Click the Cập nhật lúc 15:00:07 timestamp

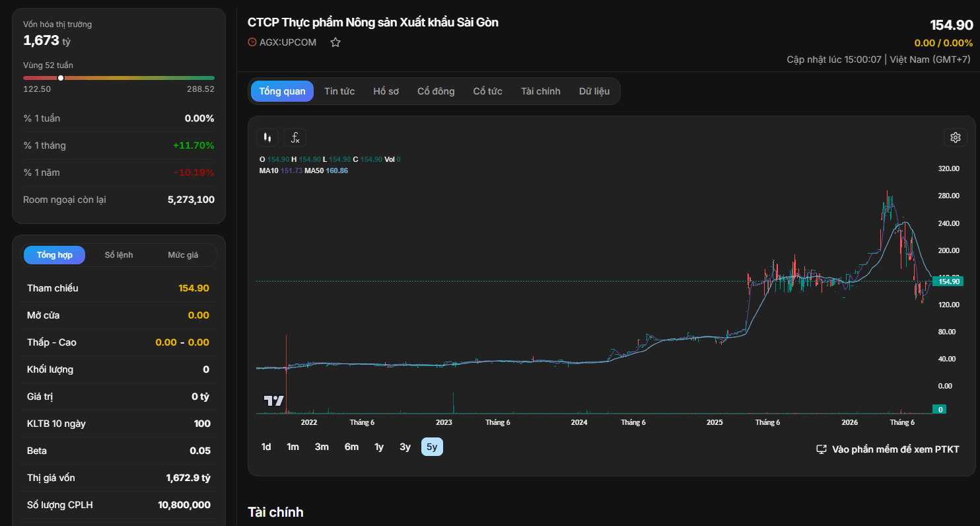click(834, 59)
